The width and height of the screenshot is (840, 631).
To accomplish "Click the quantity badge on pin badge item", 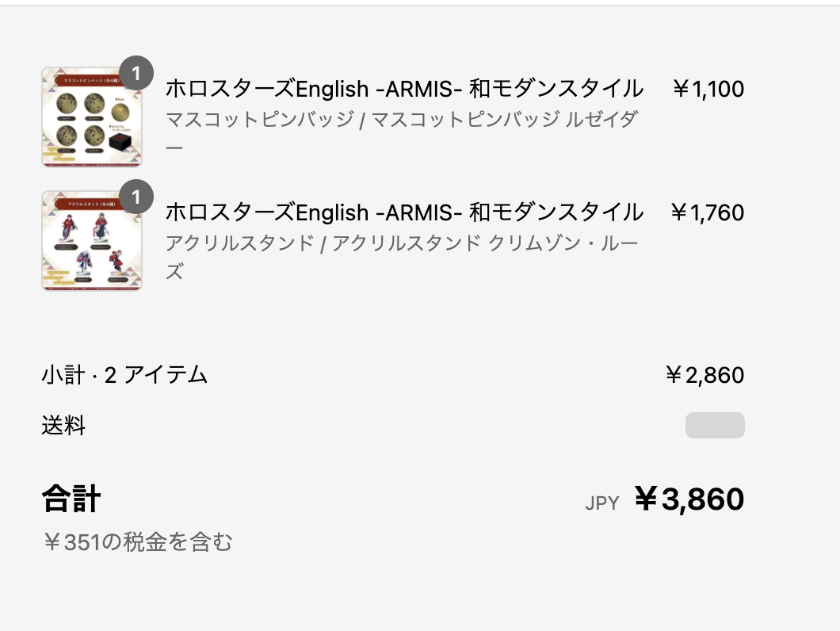I will [x=136, y=73].
